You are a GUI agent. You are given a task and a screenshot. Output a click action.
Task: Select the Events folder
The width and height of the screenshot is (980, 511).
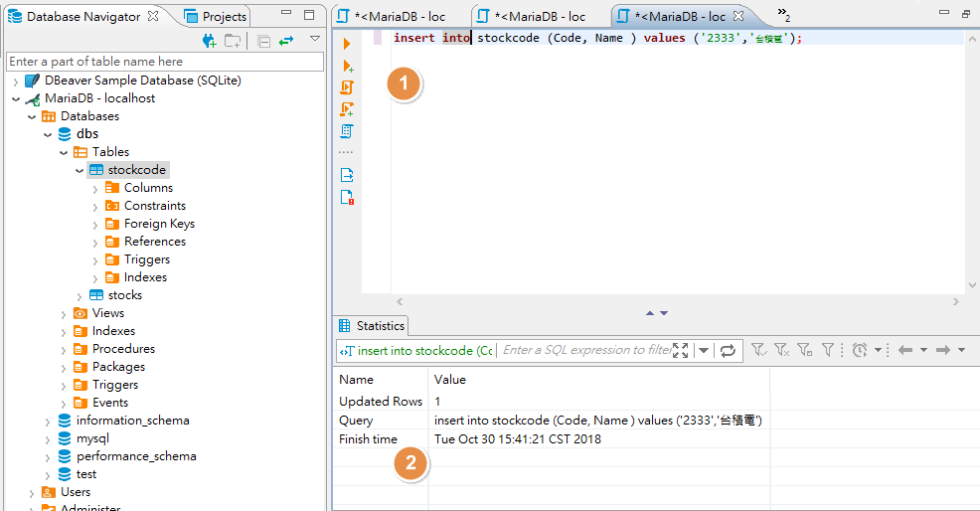tap(100, 403)
